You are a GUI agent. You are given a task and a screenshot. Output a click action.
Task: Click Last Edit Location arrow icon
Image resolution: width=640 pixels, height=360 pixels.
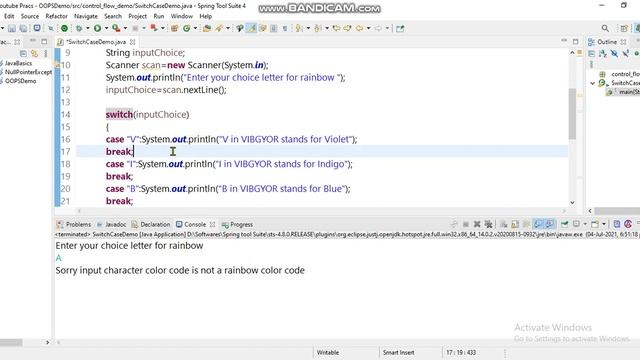tap(337, 28)
